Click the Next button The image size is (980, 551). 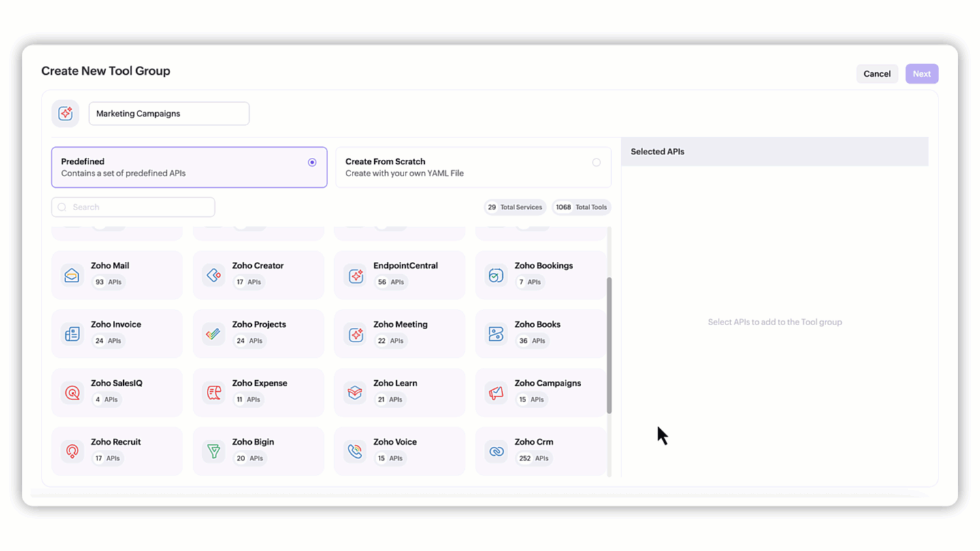[x=922, y=73]
